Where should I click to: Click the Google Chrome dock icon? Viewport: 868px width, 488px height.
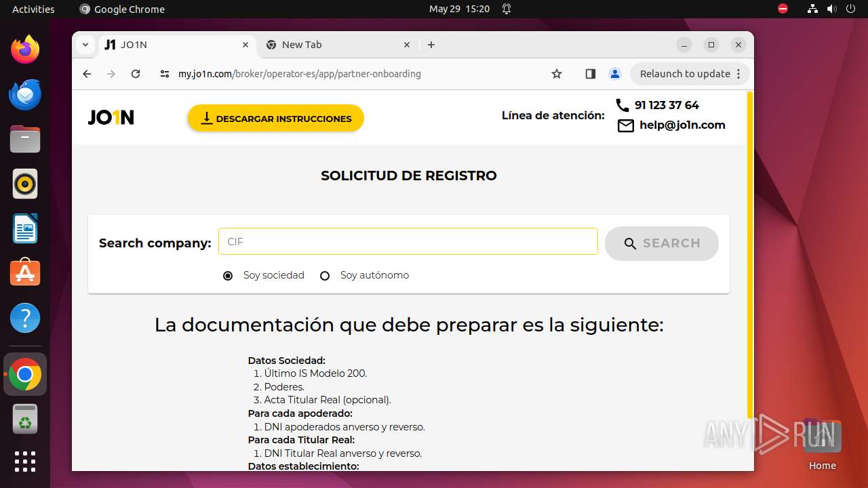(x=25, y=374)
